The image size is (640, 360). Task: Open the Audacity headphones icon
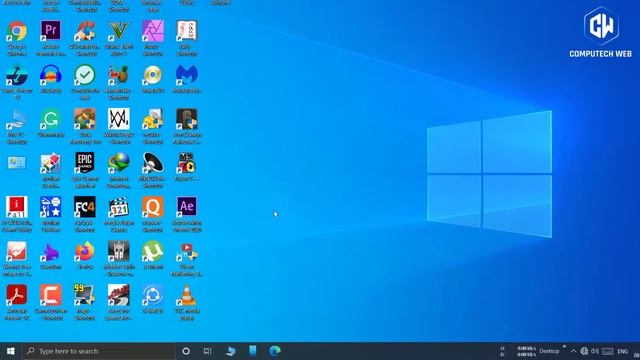tap(51, 75)
